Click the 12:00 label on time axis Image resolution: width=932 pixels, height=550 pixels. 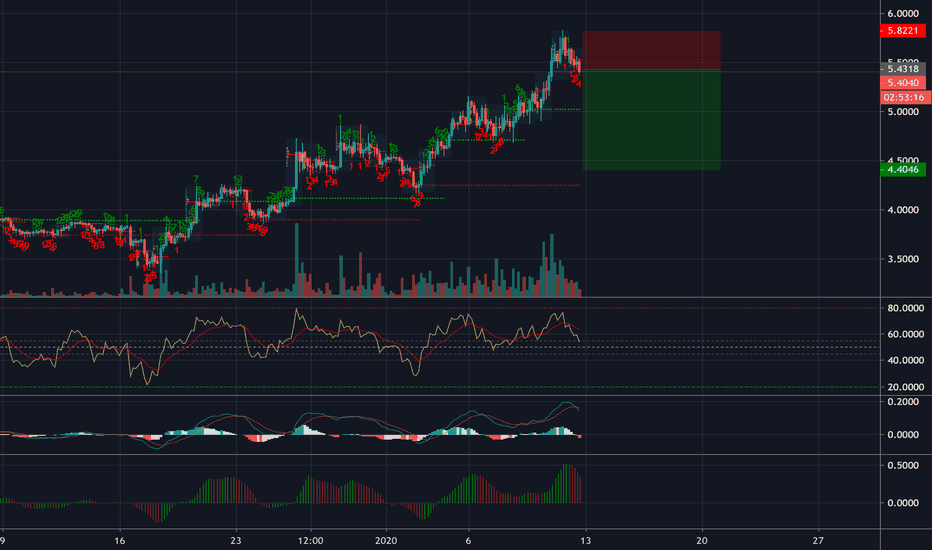pos(311,540)
